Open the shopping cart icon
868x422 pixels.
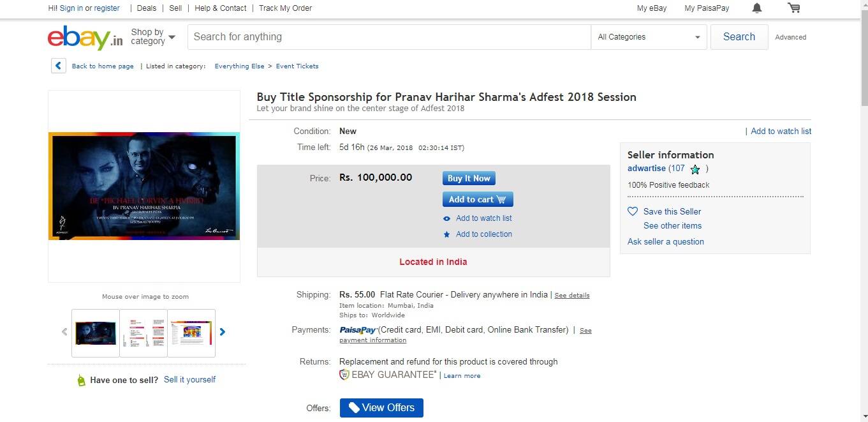(x=793, y=8)
